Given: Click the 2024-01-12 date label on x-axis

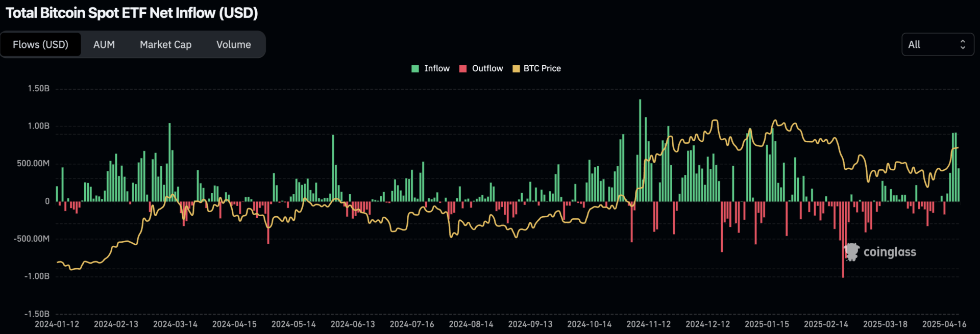Looking at the screenshot, I should 57,324.
